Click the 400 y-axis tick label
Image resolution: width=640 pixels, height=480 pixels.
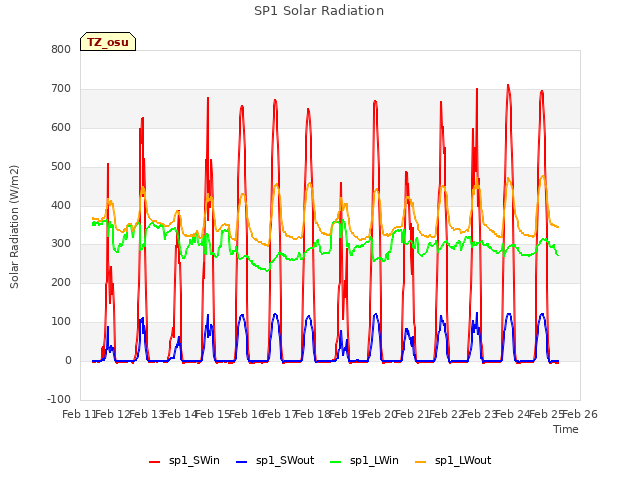coord(61,205)
